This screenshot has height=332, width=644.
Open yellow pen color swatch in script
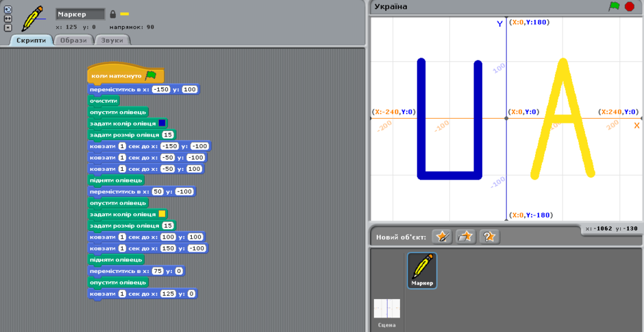[162, 214]
